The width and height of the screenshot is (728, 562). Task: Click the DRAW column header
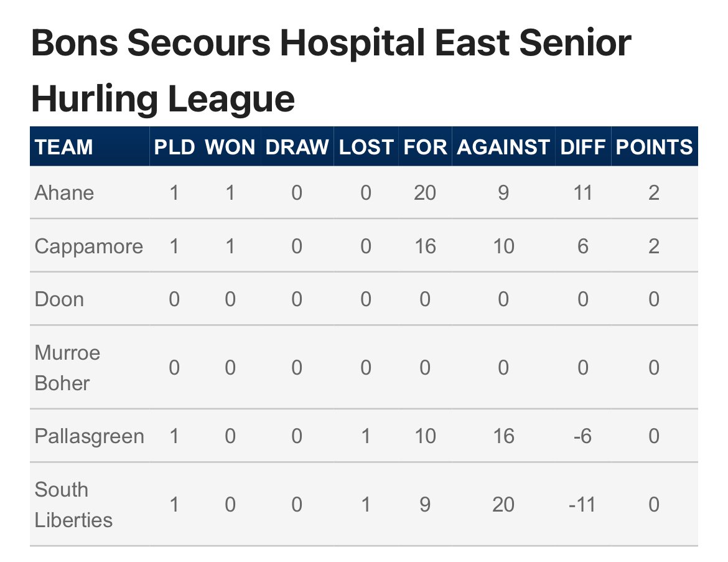click(x=297, y=148)
